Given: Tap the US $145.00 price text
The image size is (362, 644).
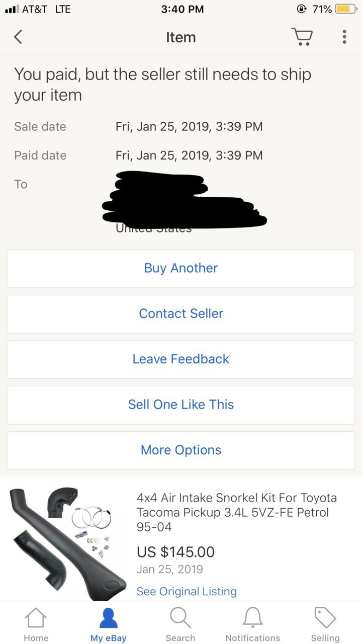Looking at the screenshot, I should point(175,552).
